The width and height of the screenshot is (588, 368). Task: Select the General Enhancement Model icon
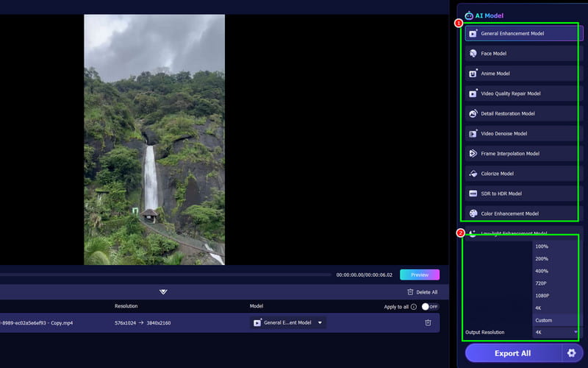coord(473,34)
